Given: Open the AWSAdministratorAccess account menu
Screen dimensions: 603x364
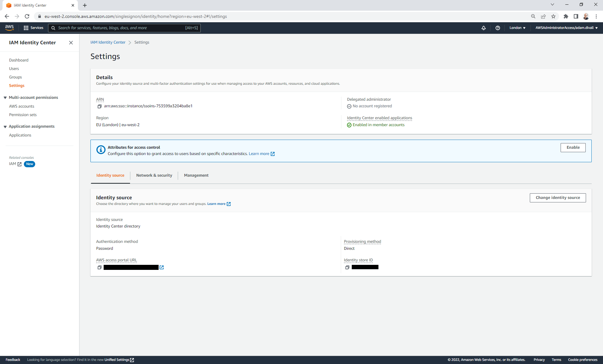Looking at the screenshot, I should coord(566,28).
